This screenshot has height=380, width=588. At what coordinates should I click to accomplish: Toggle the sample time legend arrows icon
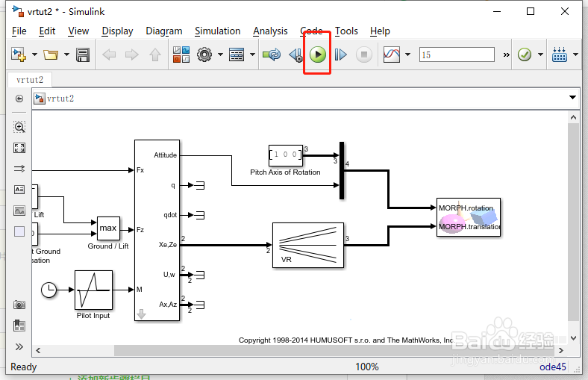pos(19,169)
